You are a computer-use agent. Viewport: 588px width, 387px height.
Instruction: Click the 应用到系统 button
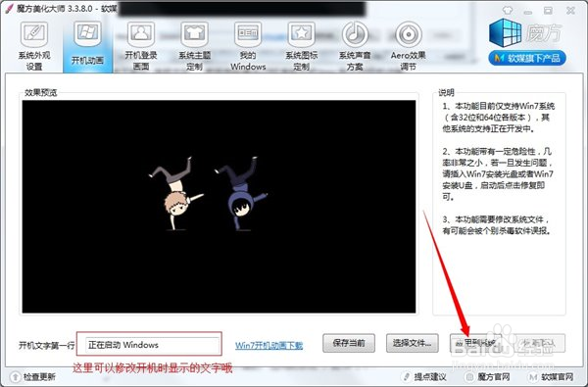click(x=475, y=343)
